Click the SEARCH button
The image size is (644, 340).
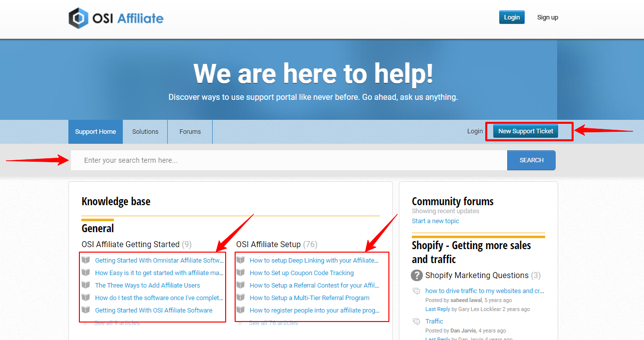(531, 160)
